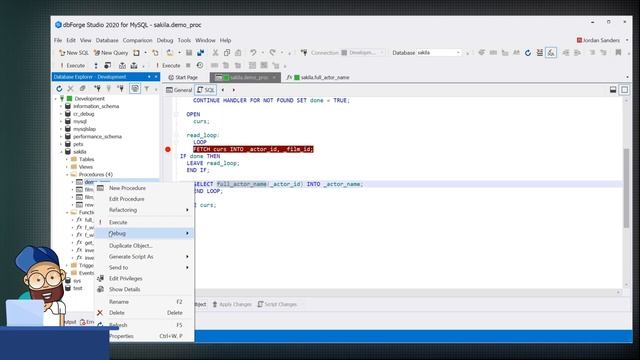The height and width of the screenshot is (360, 640).
Task: Open the Comparison menu
Action: [x=137, y=40]
